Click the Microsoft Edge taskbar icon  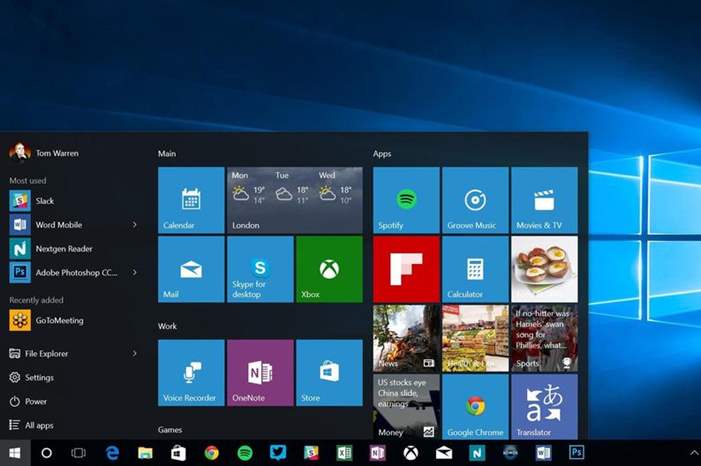[112, 453]
